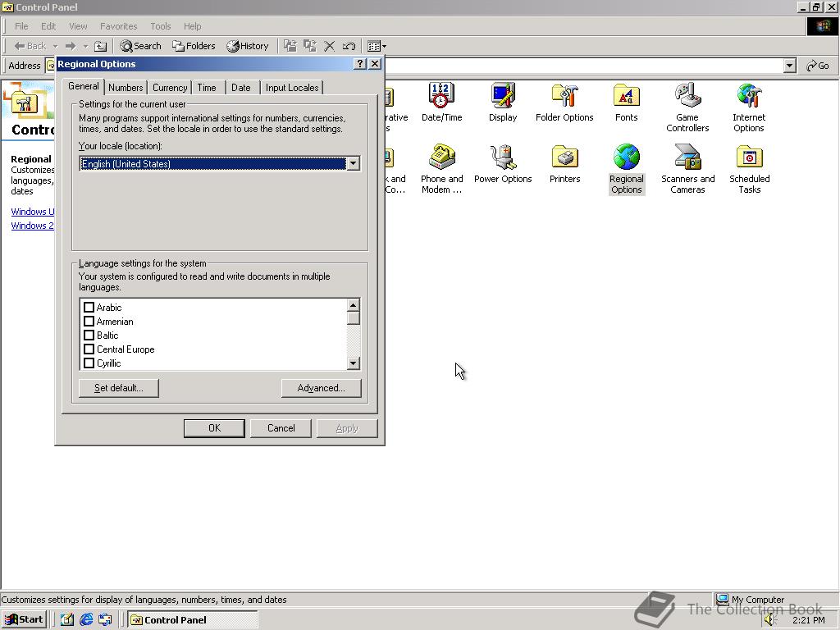Click language list scroll-down arrow
Image resolution: width=840 pixels, height=630 pixels.
click(x=353, y=363)
